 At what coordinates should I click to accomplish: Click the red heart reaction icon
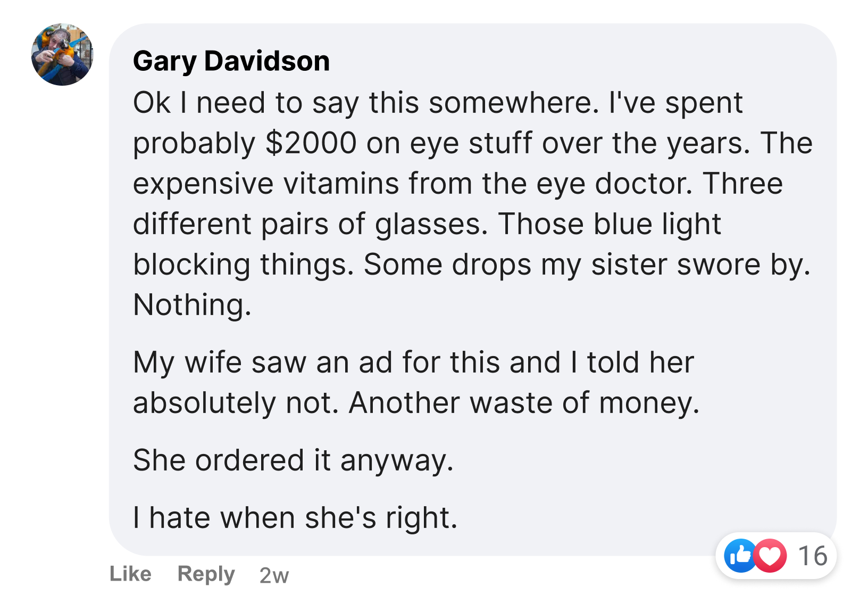tap(770, 556)
